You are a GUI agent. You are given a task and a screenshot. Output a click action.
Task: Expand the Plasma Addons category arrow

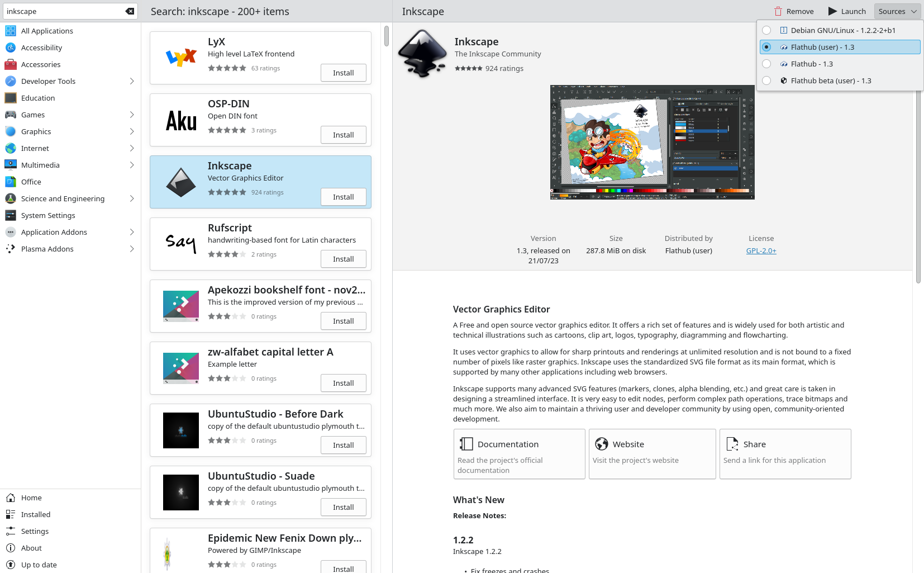pos(132,249)
